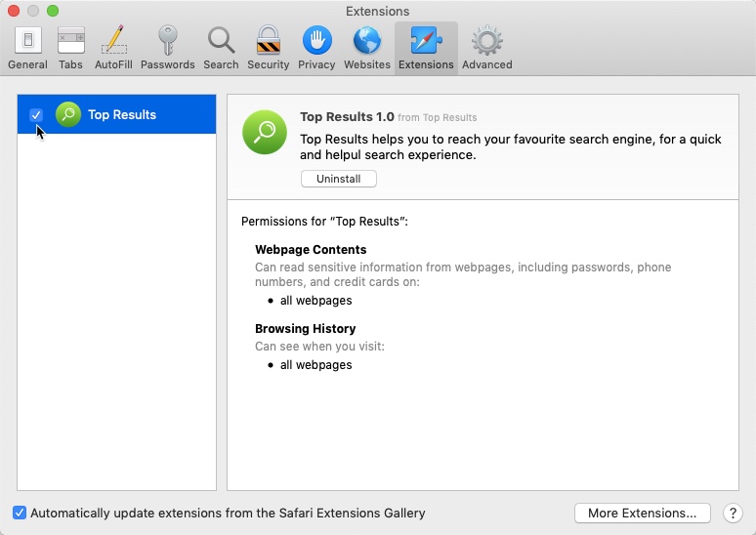Open the Tabs preferences pane
756x535 pixels.
[70, 48]
